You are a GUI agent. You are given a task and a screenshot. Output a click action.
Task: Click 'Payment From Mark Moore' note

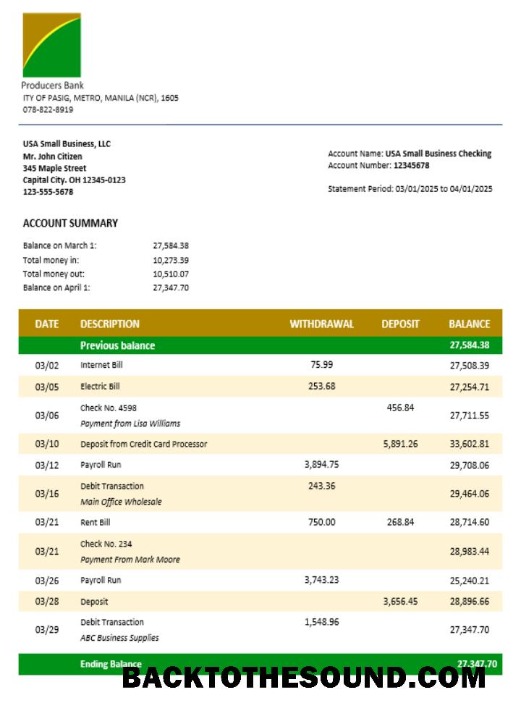(x=130, y=560)
